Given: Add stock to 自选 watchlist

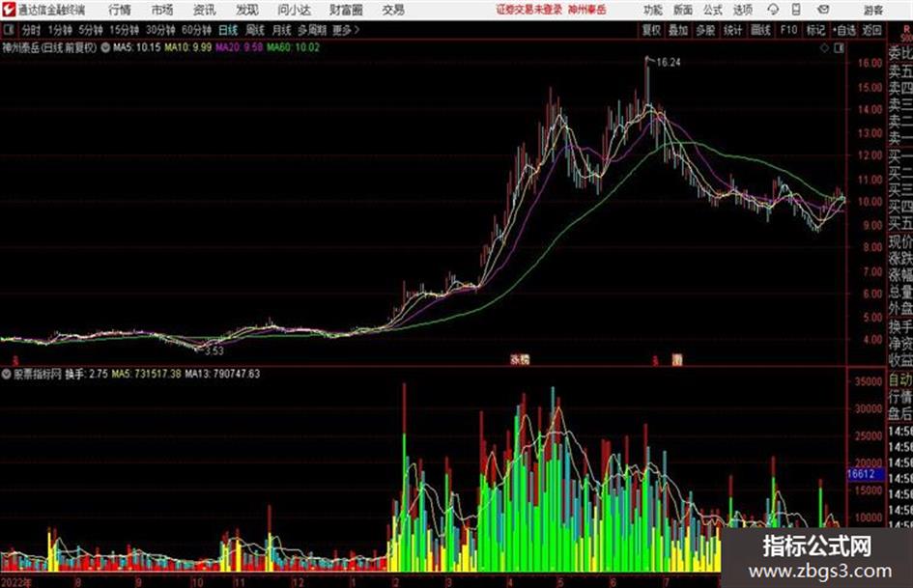Looking at the screenshot, I should click(x=844, y=30).
